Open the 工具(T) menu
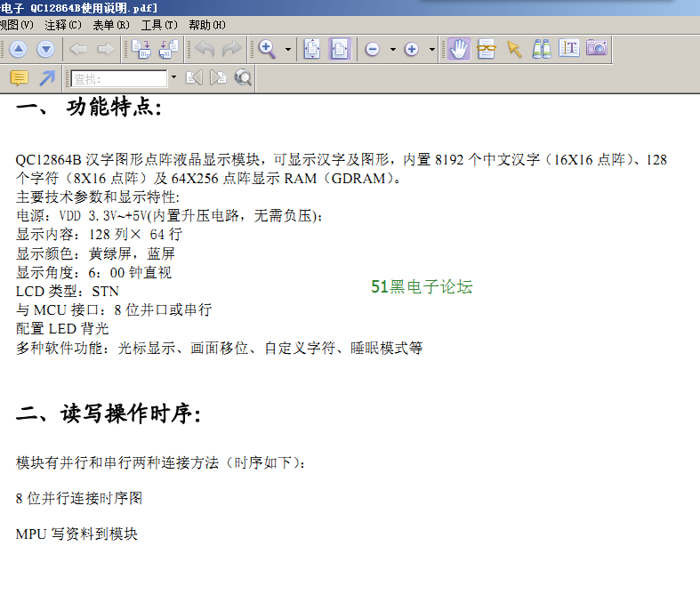This screenshot has height=594, width=700. (159, 24)
